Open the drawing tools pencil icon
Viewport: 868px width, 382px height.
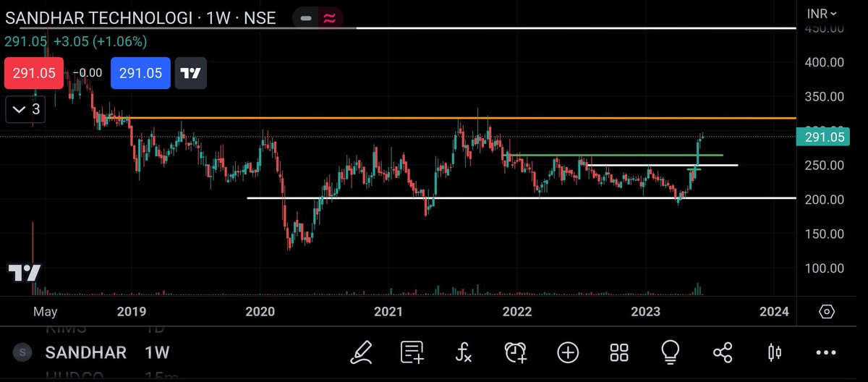361,352
